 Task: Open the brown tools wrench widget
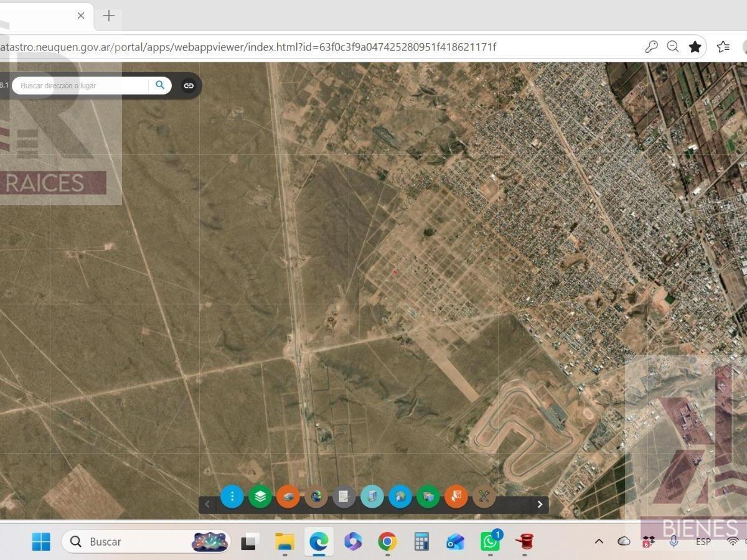tap(484, 497)
